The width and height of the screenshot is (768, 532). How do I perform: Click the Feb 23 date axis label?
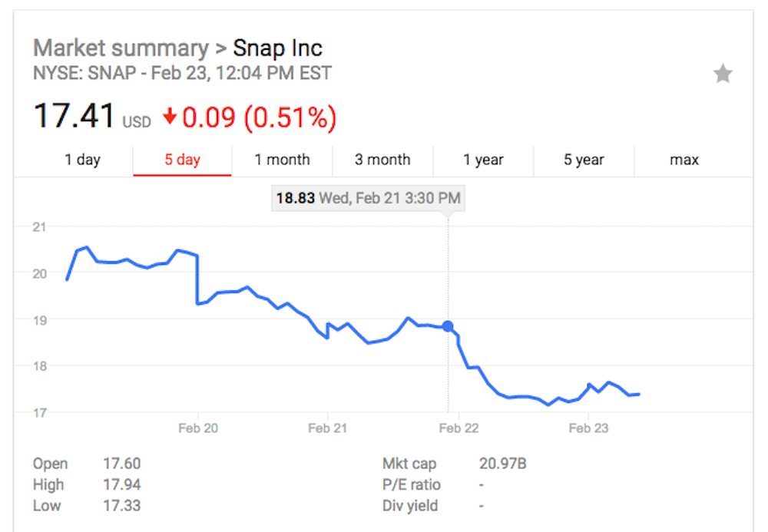588,428
